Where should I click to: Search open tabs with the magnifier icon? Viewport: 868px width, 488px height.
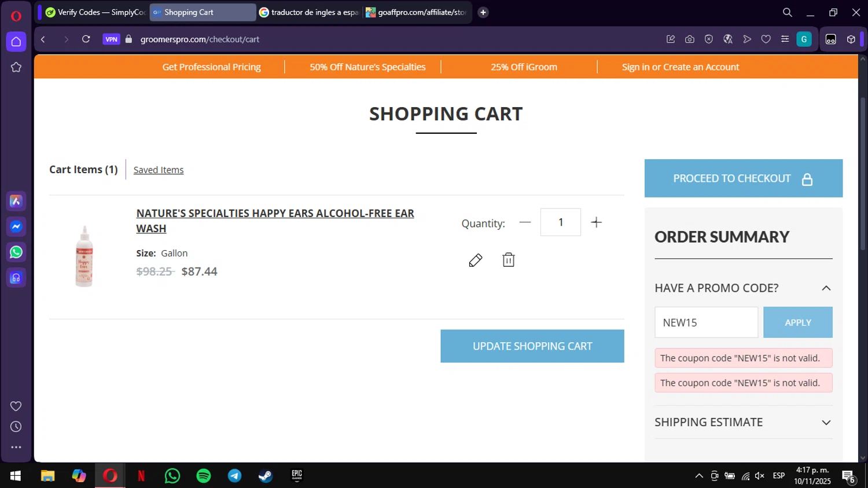(788, 12)
